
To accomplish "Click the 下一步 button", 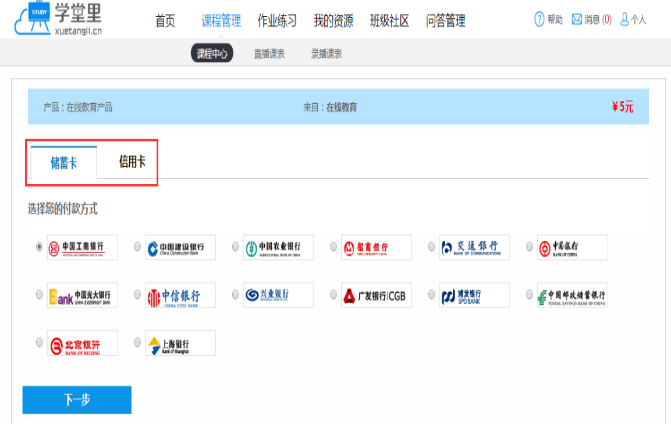I will 77,400.
